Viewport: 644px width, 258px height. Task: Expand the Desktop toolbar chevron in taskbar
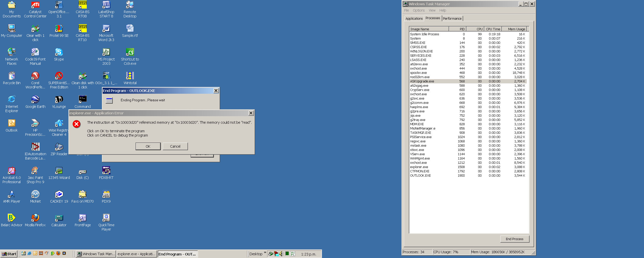265,252
